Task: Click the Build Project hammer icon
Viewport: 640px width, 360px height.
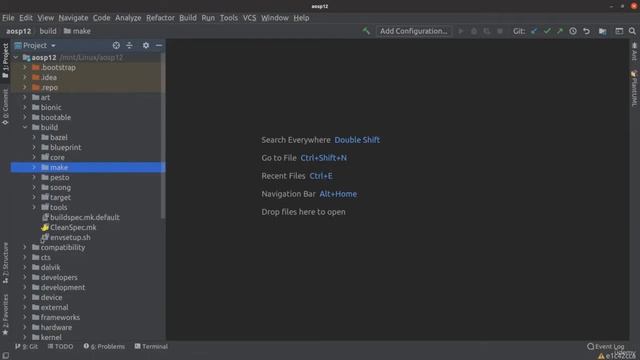Action: pos(366,31)
